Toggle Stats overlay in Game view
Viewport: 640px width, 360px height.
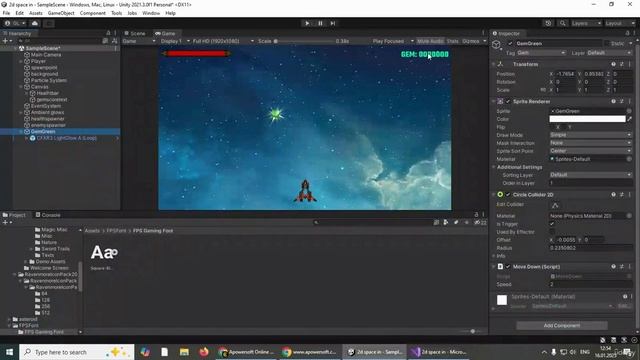tap(452, 41)
